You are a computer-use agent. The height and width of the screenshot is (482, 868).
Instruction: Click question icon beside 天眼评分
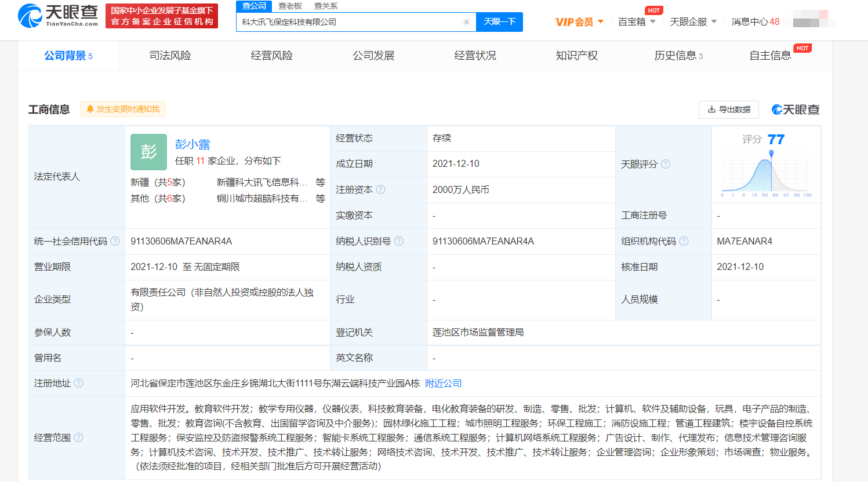[x=666, y=164]
